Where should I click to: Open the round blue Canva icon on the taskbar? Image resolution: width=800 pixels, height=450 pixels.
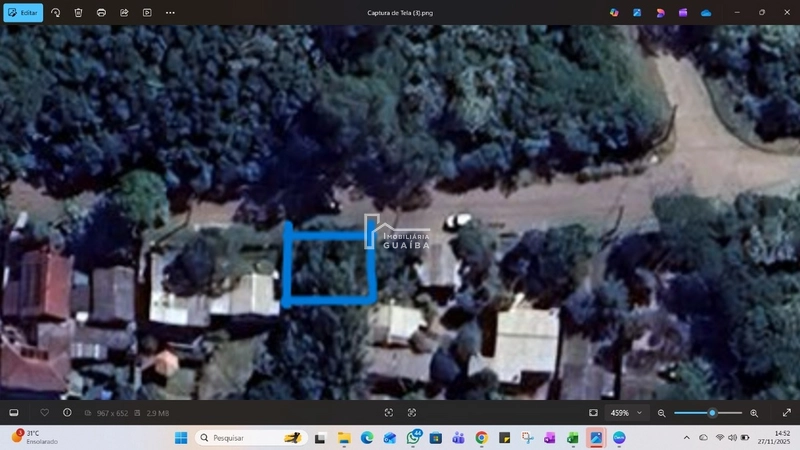[619, 438]
